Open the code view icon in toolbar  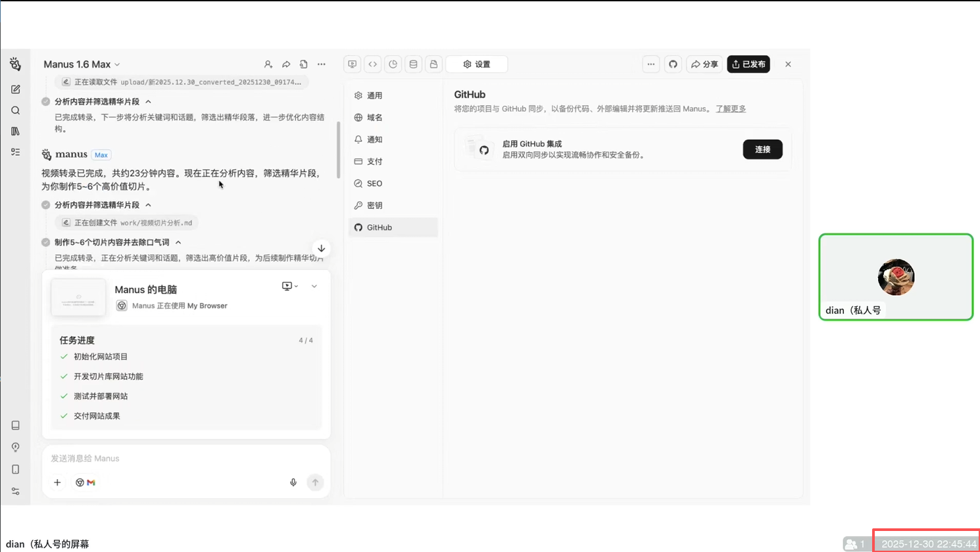click(x=373, y=64)
